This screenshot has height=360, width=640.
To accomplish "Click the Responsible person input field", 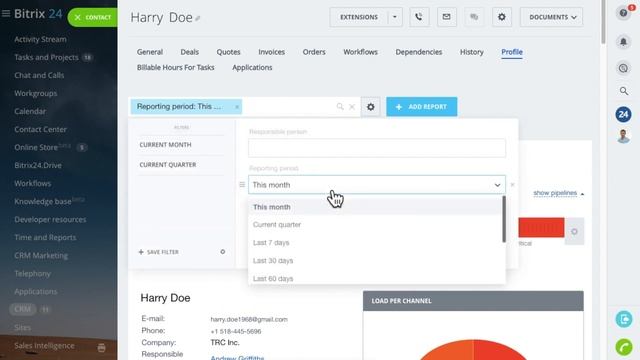I will [377, 148].
